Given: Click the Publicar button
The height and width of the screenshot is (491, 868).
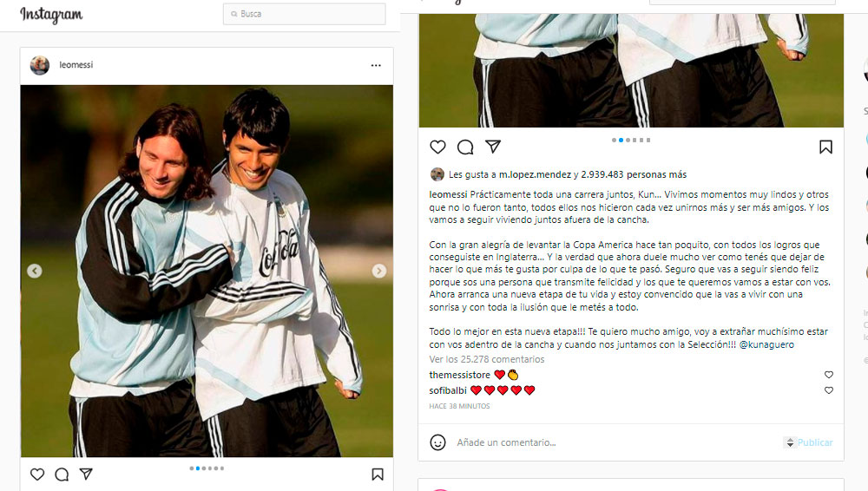Looking at the screenshot, I should [815, 442].
